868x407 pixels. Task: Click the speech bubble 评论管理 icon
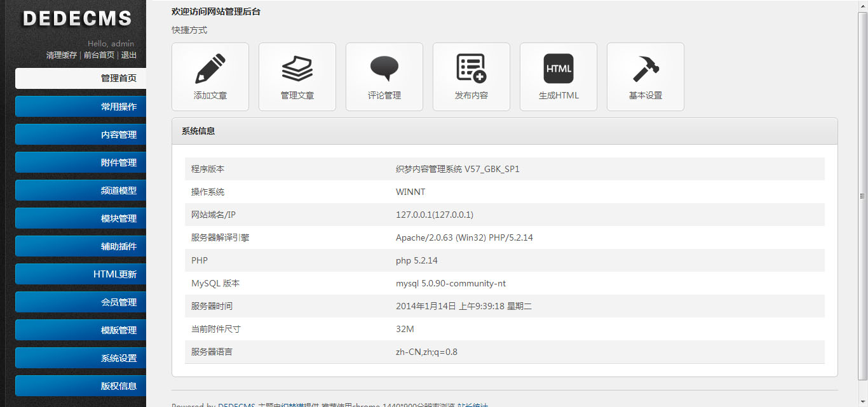tap(384, 69)
